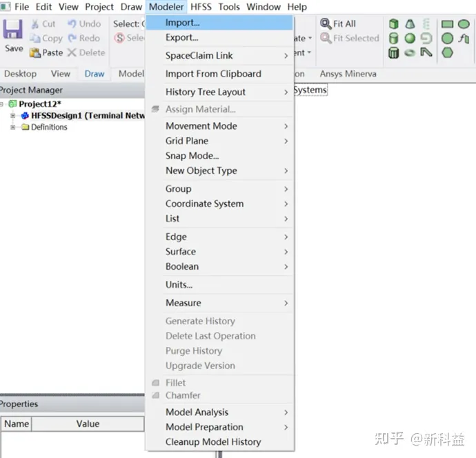Select the Draw Rectangle tool

click(x=447, y=24)
